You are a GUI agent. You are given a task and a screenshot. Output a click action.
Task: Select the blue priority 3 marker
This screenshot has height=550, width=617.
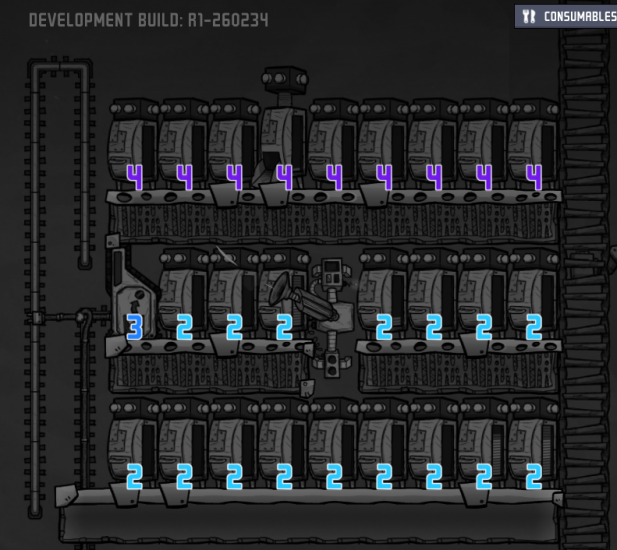coord(134,327)
